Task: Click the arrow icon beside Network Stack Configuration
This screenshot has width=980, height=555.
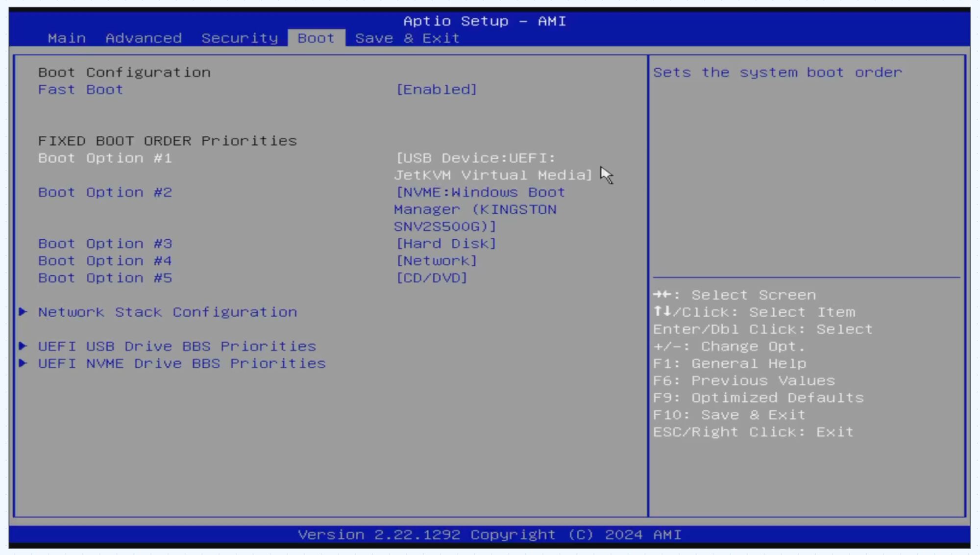Action: point(23,312)
